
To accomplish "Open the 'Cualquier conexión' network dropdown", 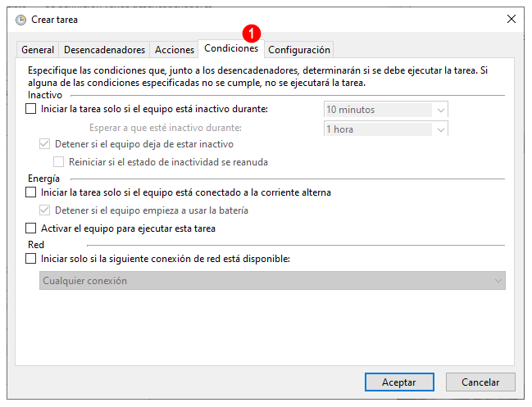I will [272, 281].
